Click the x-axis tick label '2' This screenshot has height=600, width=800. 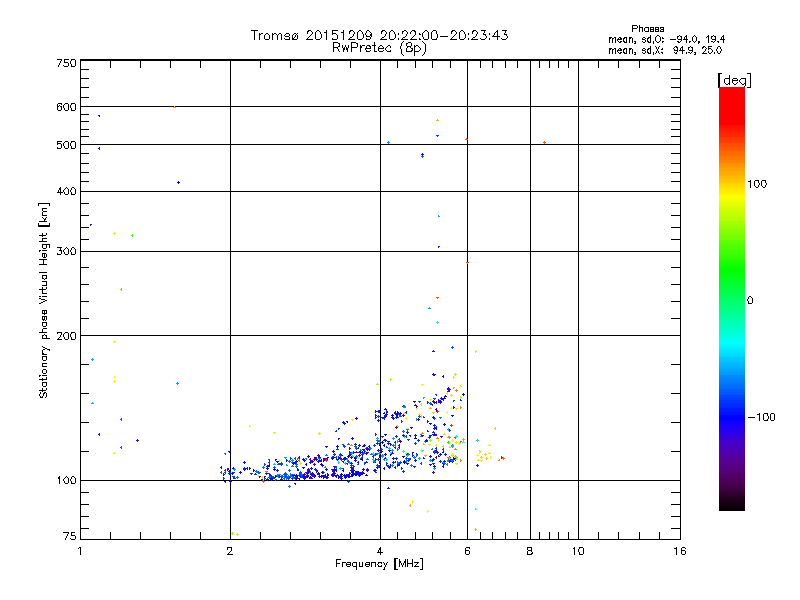230,551
